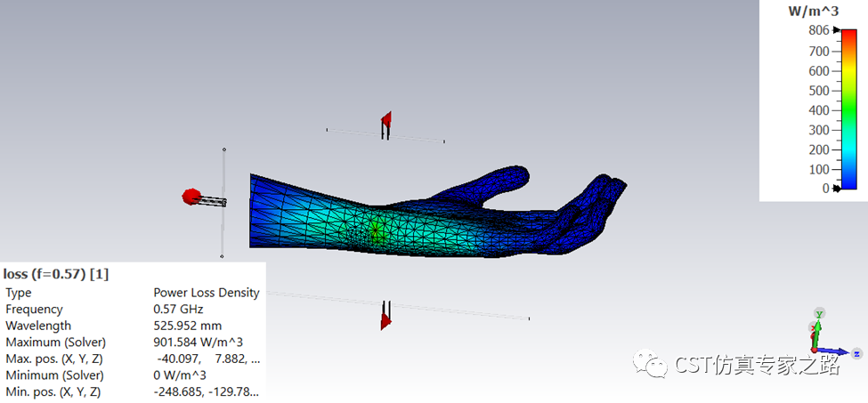Click the 'Minimum (Solver)' row label
This screenshot has width=868, height=403.
pyautogui.click(x=54, y=375)
